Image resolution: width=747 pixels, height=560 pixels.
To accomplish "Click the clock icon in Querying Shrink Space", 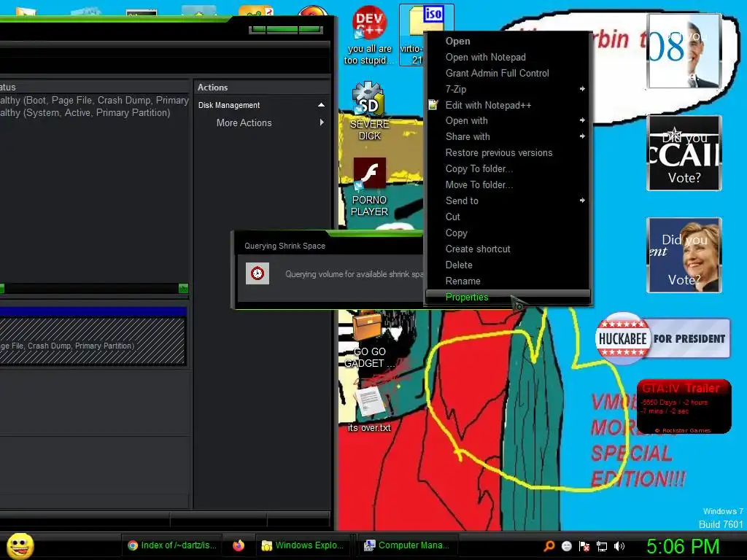I will click(258, 273).
